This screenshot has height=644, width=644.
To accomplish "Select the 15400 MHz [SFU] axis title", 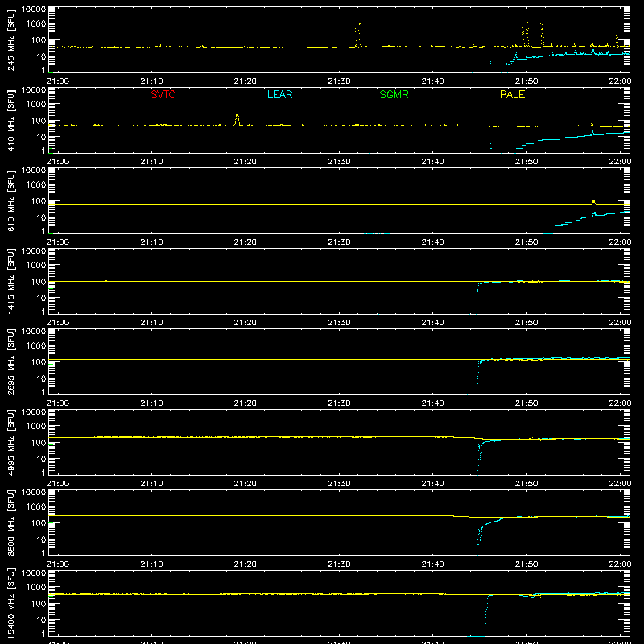I will click(11, 604).
